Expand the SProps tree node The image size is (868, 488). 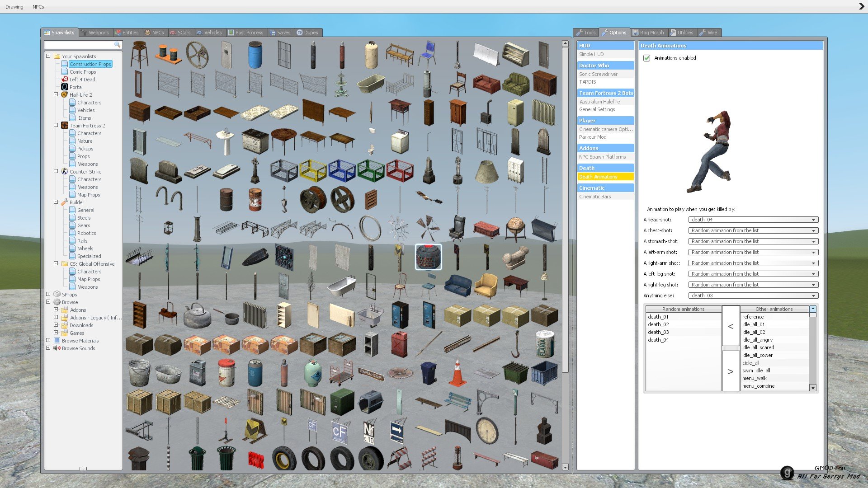(x=48, y=294)
